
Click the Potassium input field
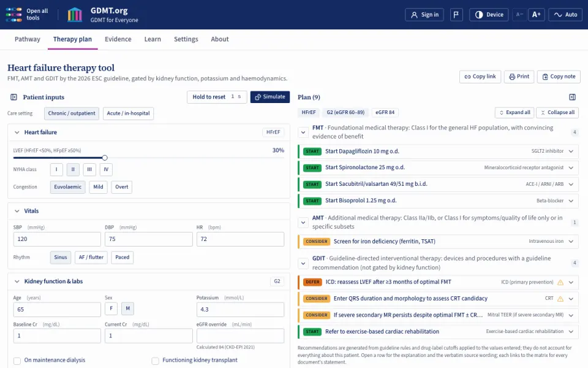pyautogui.click(x=240, y=310)
